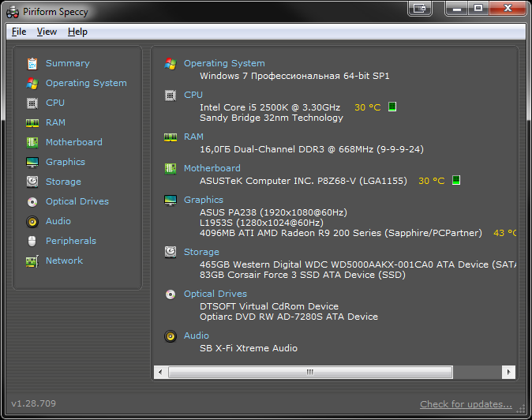
Task: Click the Network card icon in sidebar
Action: [32, 261]
